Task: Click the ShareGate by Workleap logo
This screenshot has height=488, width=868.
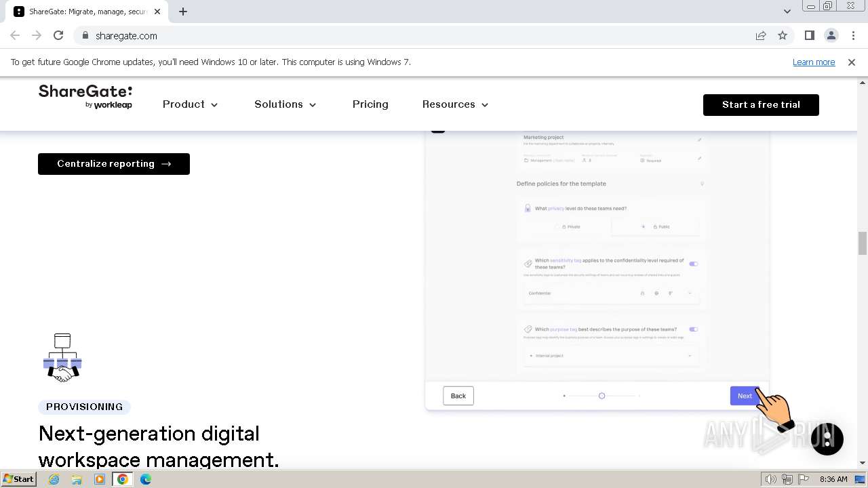Action: pyautogui.click(x=85, y=97)
